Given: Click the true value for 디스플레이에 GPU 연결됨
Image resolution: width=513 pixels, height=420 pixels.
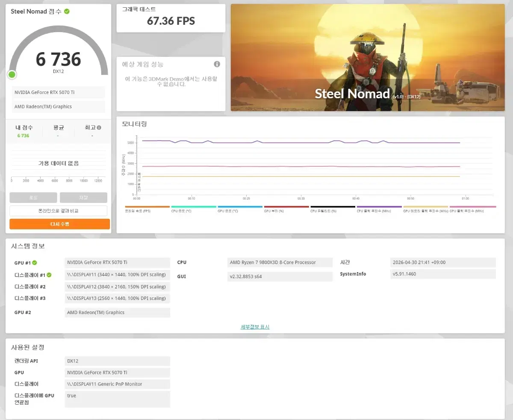Looking at the screenshot, I should (118, 399).
